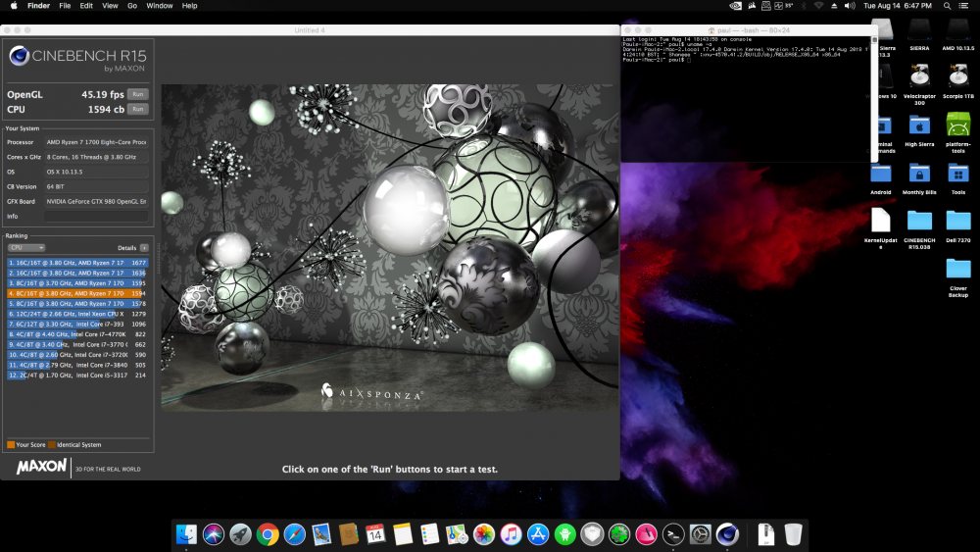Launch Siri from the Dock
Viewport: 980px width, 552px height.
213,534
